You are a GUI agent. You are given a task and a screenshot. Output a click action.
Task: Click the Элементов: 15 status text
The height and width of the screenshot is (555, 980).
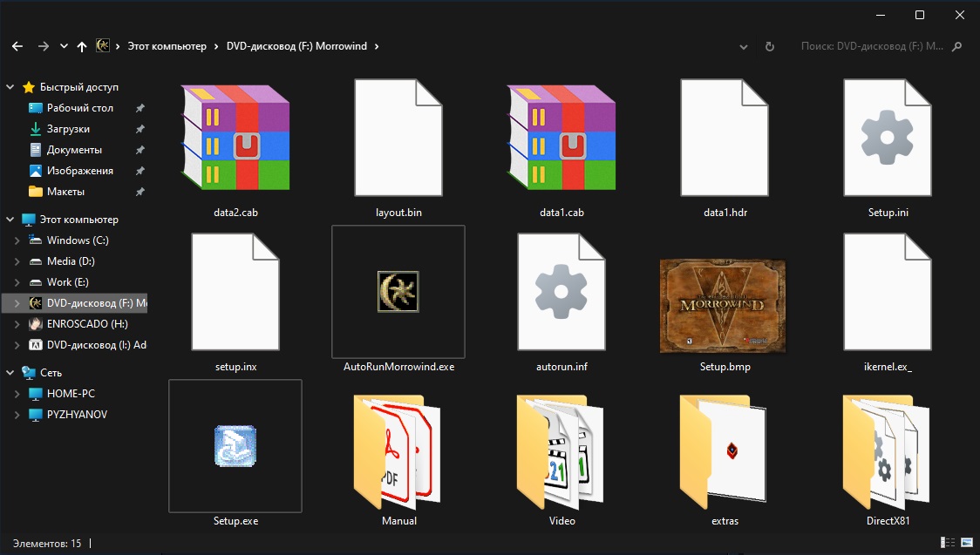(x=47, y=543)
